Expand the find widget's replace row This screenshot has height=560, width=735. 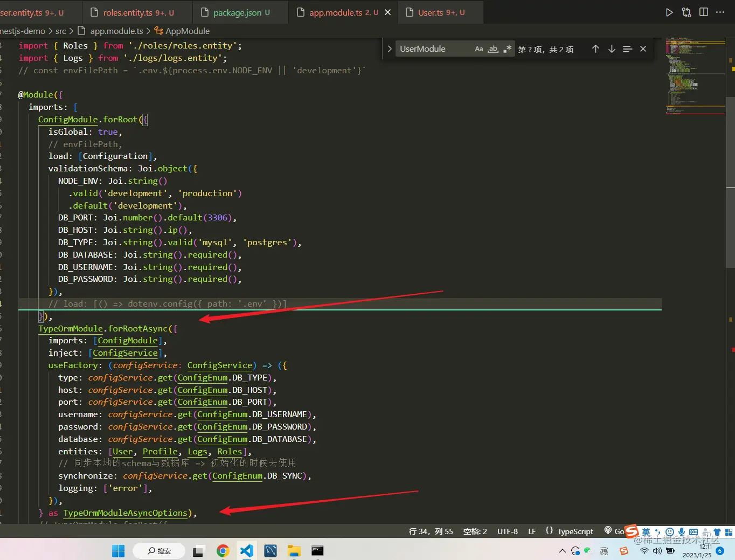coord(390,49)
